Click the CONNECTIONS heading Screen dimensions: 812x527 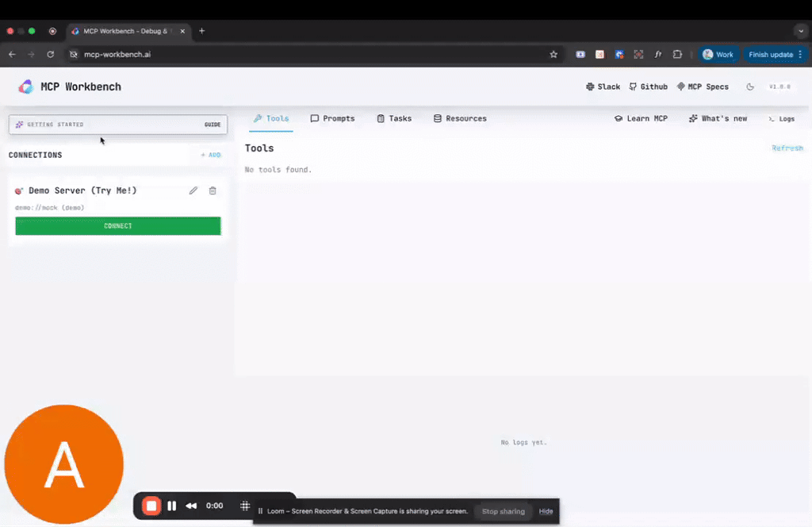(35, 155)
